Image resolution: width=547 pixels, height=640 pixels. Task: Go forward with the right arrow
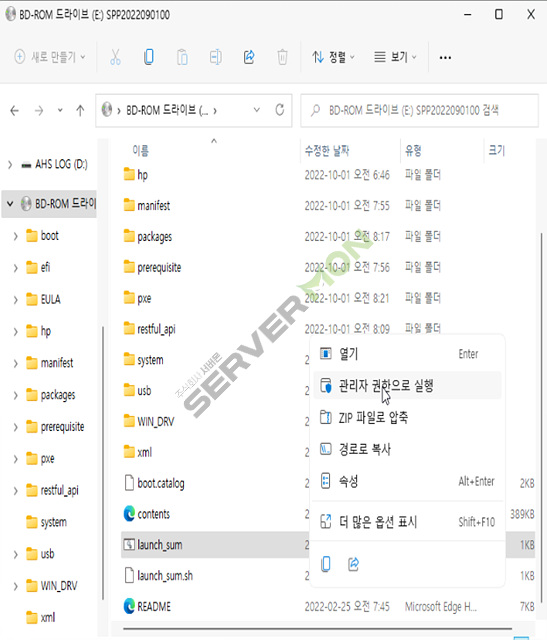[x=39, y=111]
